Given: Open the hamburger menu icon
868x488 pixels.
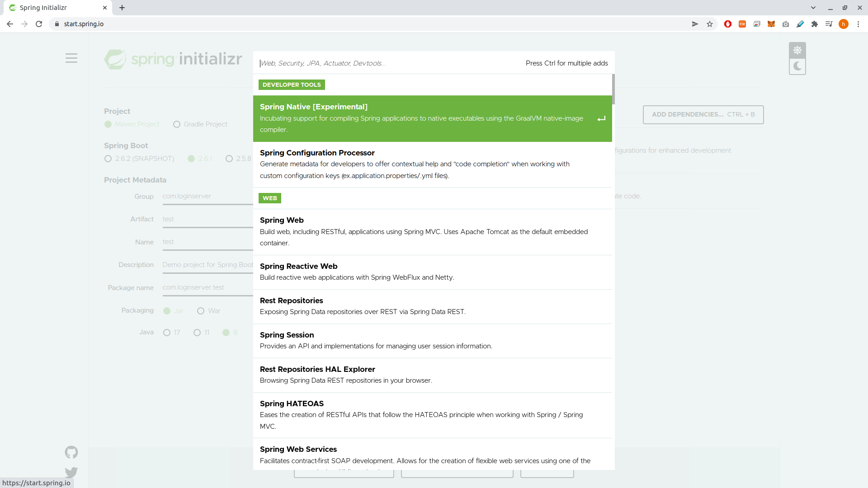Looking at the screenshot, I should point(71,58).
